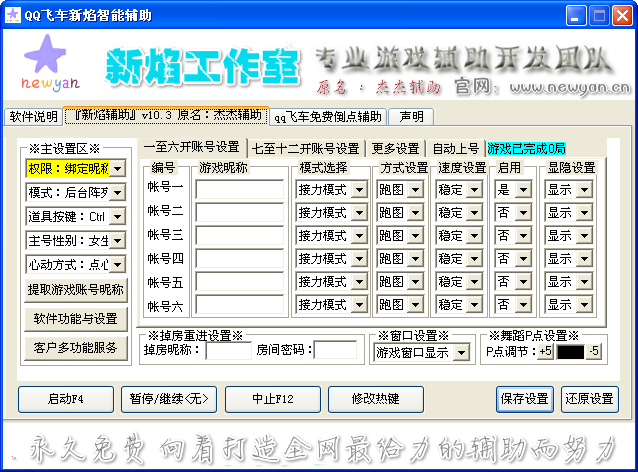The width and height of the screenshot is (638, 472).
Task: Open 帐号六 接力模式 mode dropdown
Action: (359, 304)
